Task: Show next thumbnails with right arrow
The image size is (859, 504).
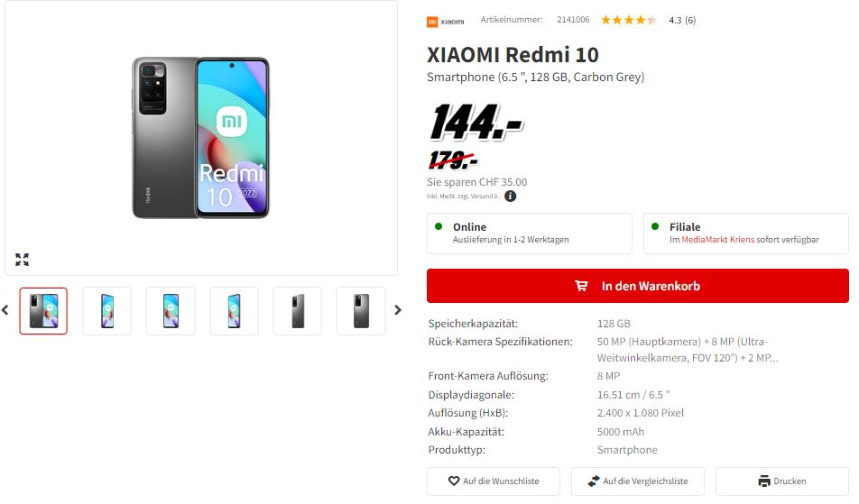Action: tap(398, 310)
